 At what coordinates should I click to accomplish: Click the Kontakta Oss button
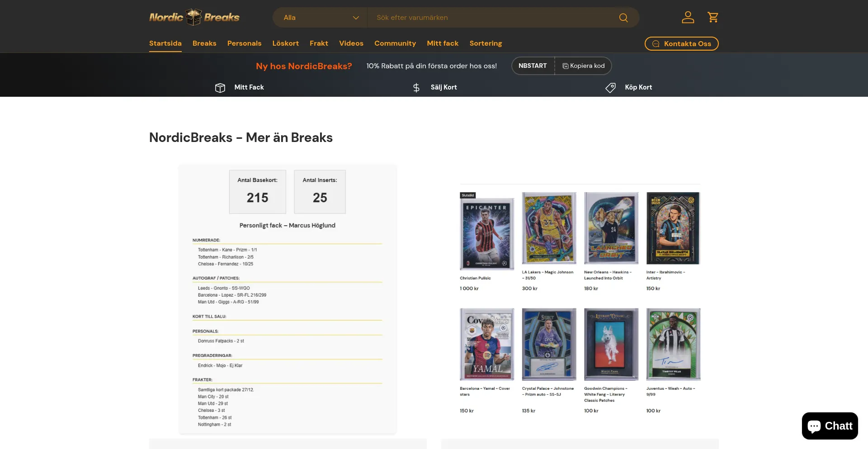[x=681, y=43]
